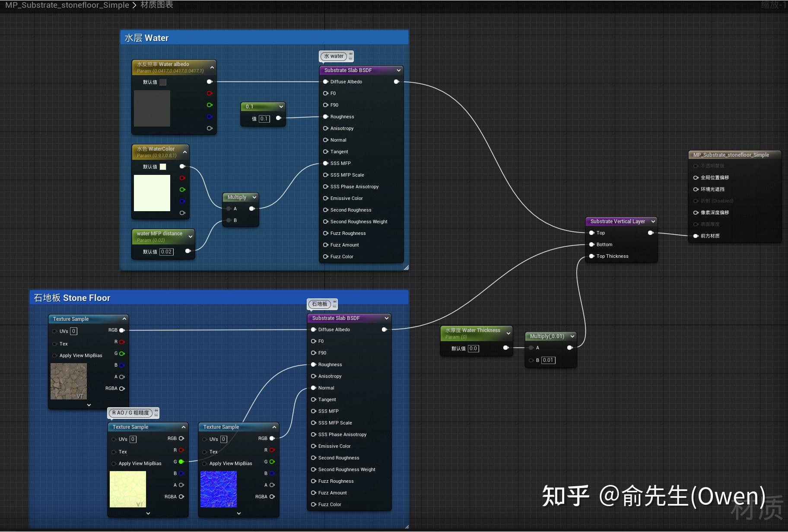This screenshot has width=788, height=532.
Task: Click the RGB output pin on stone floor Texture Sample
Action: click(x=122, y=330)
